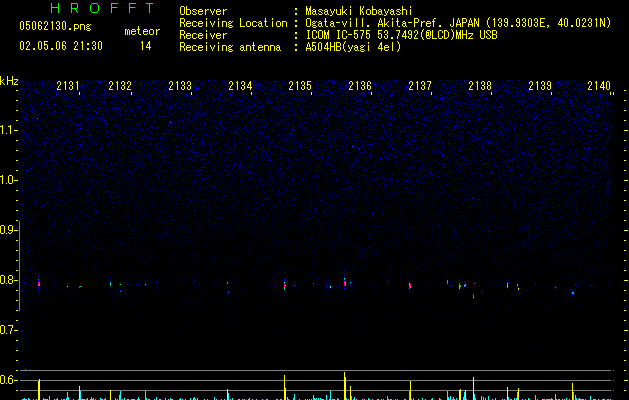Click time marker 2135
Screen dimensions: 629x400
pyautogui.click(x=300, y=85)
